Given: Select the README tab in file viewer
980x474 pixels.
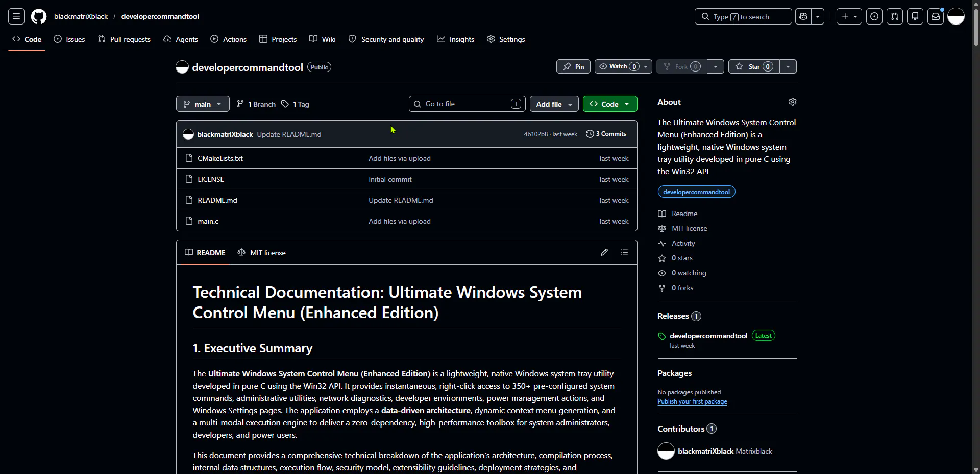Looking at the screenshot, I should (205, 253).
